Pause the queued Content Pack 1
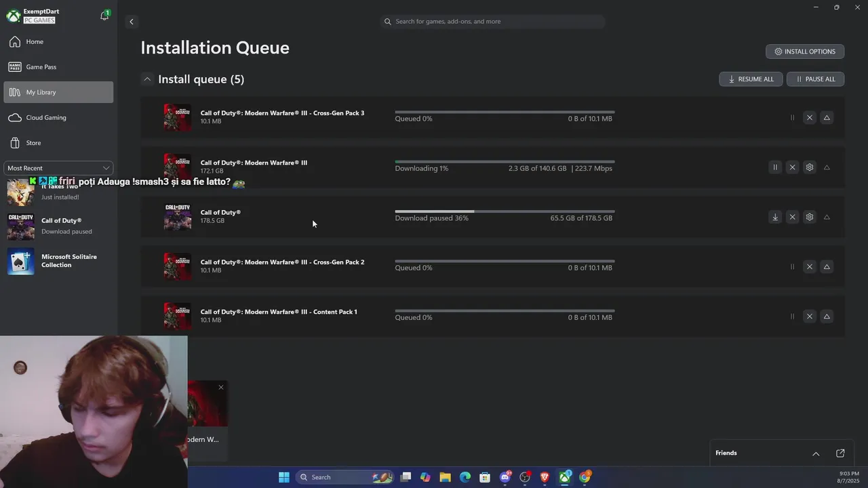This screenshot has height=488, width=868. (792, 317)
